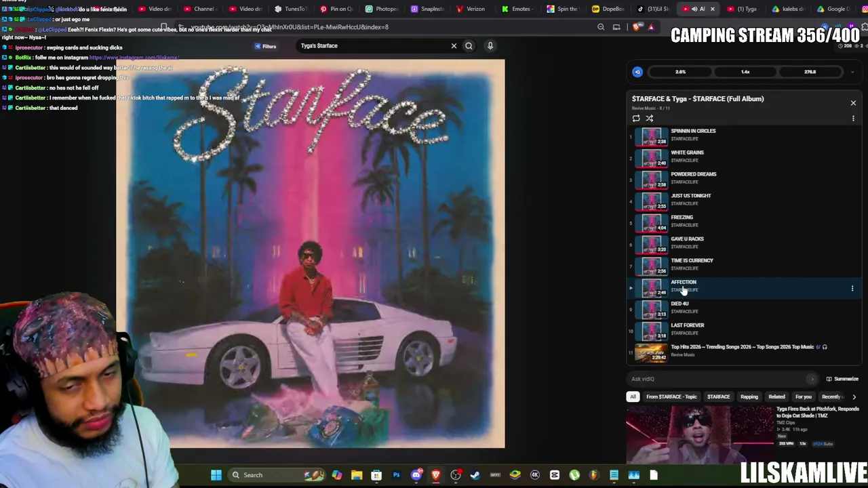Viewport: 868px width, 488px height.
Task: Open uTorrent from the taskbar
Action: pyautogui.click(x=574, y=475)
